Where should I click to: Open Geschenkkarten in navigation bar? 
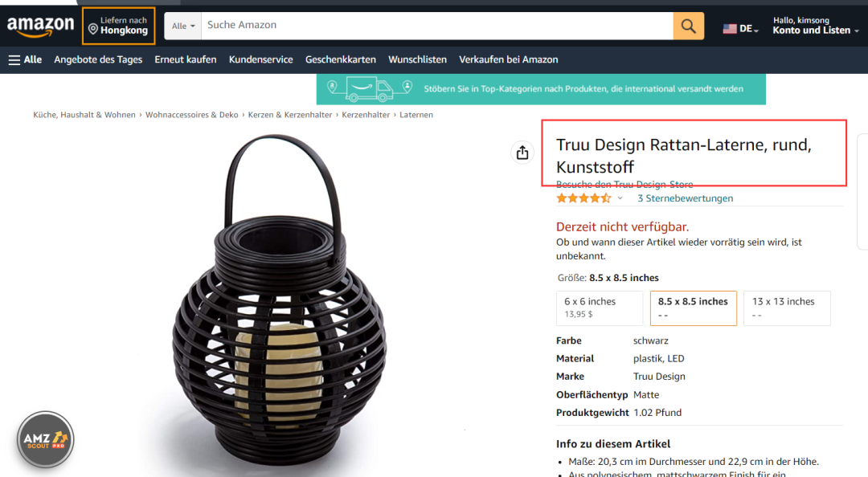pyautogui.click(x=341, y=59)
